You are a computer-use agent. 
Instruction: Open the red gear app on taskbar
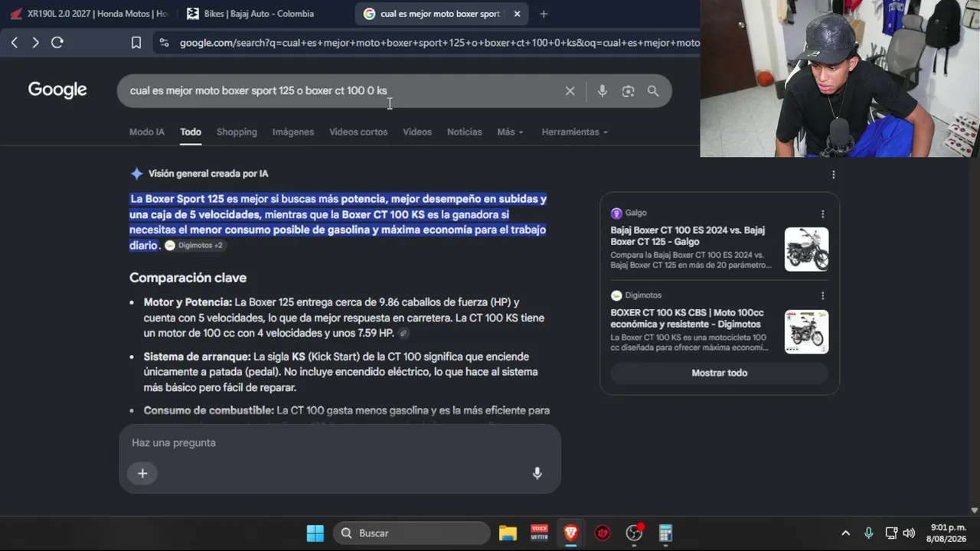coord(603,533)
